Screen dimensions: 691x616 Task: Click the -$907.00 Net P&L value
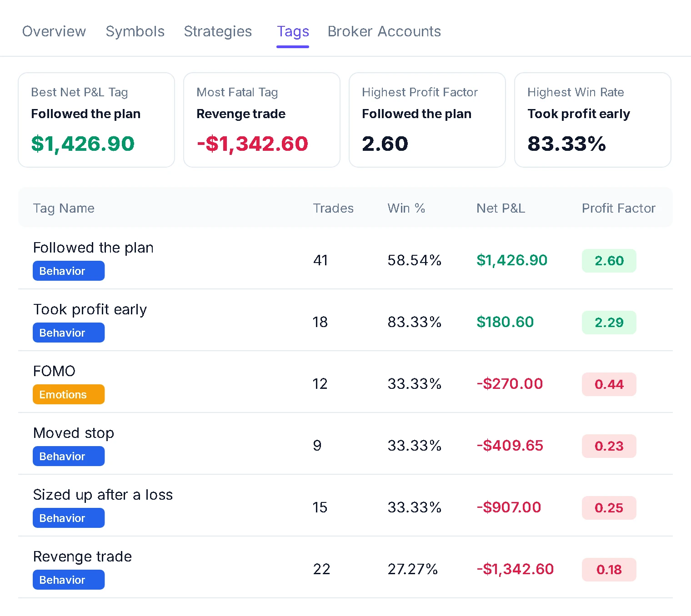tap(509, 507)
